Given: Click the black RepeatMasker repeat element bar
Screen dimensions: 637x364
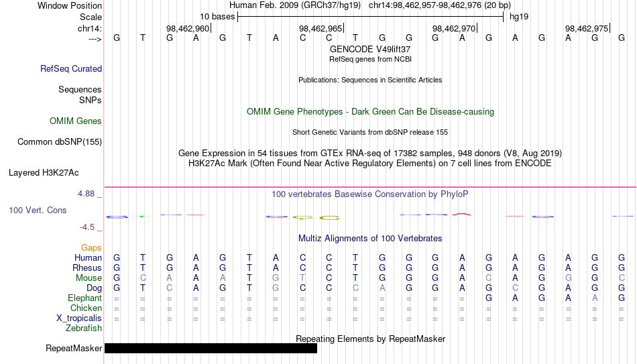Looking at the screenshot, I should point(211,348).
